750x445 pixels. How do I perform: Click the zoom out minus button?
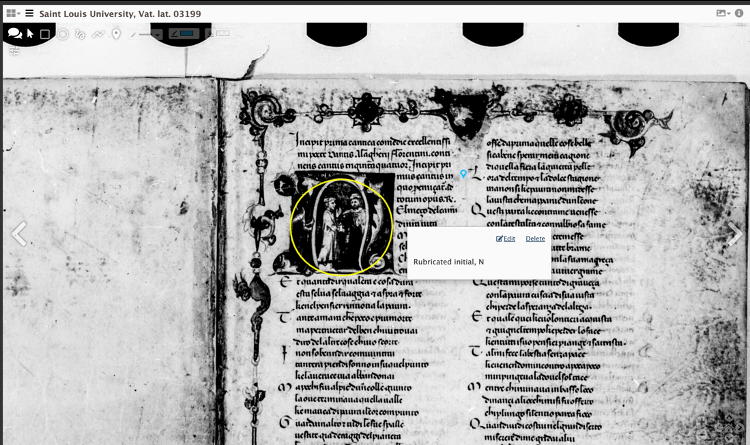click(x=702, y=434)
